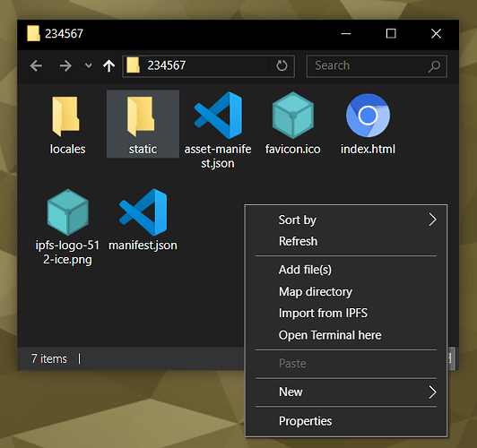Click the folder icon in address bar
The image size is (477, 448).
coord(133,65)
